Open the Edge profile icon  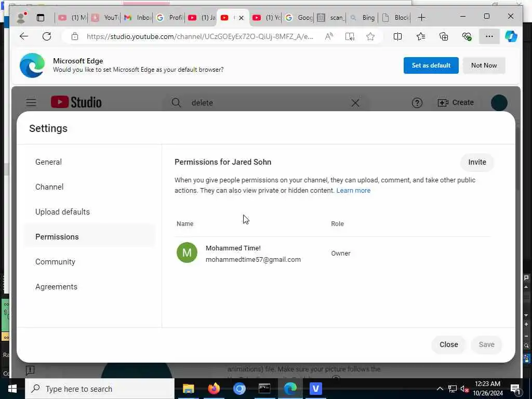pyautogui.click(x=21, y=18)
